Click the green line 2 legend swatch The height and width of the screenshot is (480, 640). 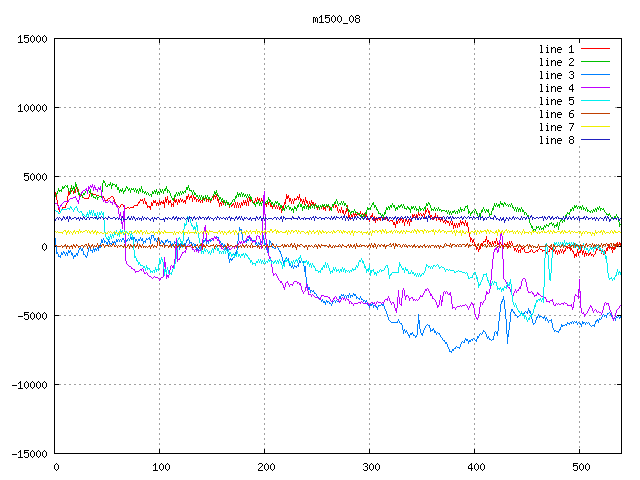coord(595,62)
